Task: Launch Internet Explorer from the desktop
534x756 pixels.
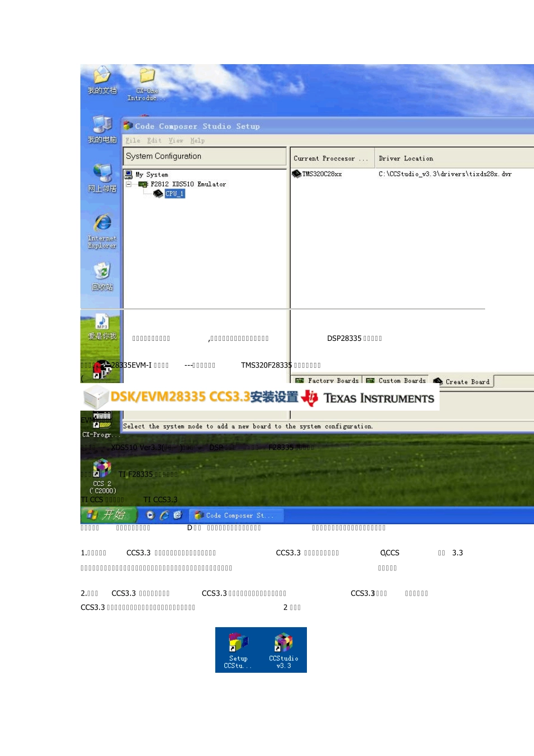Action: 102,231
